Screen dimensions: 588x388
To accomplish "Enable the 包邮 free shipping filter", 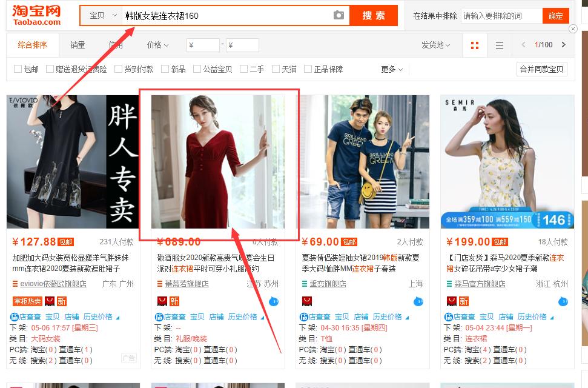I will 18,69.
